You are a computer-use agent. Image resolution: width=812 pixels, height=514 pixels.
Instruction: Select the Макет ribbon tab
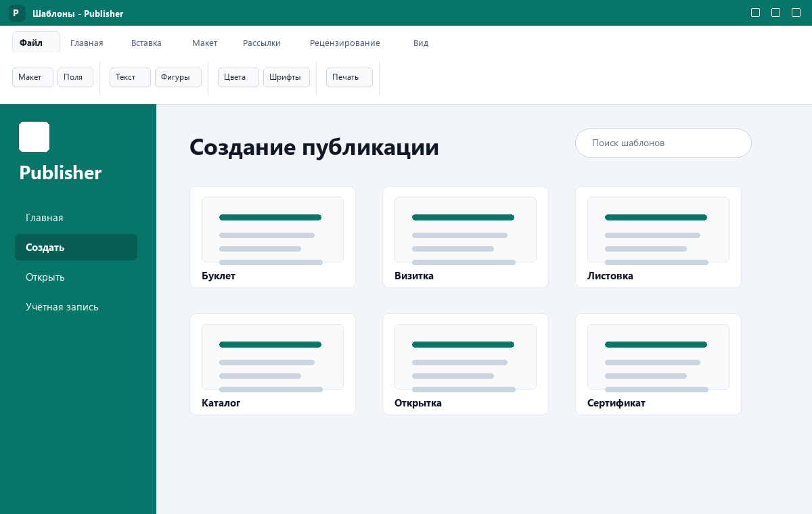coord(204,43)
